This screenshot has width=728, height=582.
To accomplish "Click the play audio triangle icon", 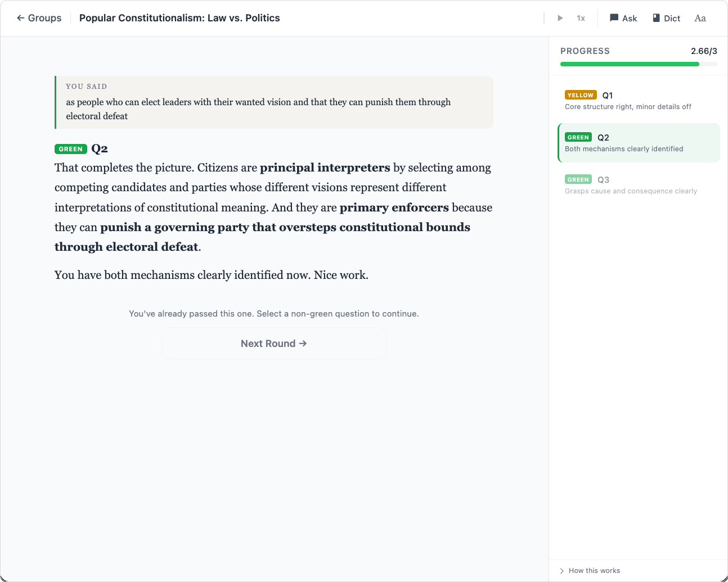I will 560,18.
